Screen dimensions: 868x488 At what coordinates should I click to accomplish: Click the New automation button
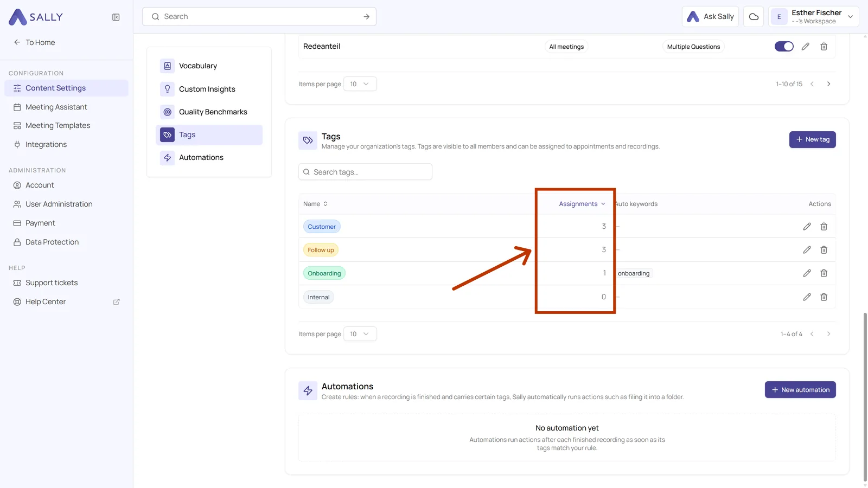800,390
